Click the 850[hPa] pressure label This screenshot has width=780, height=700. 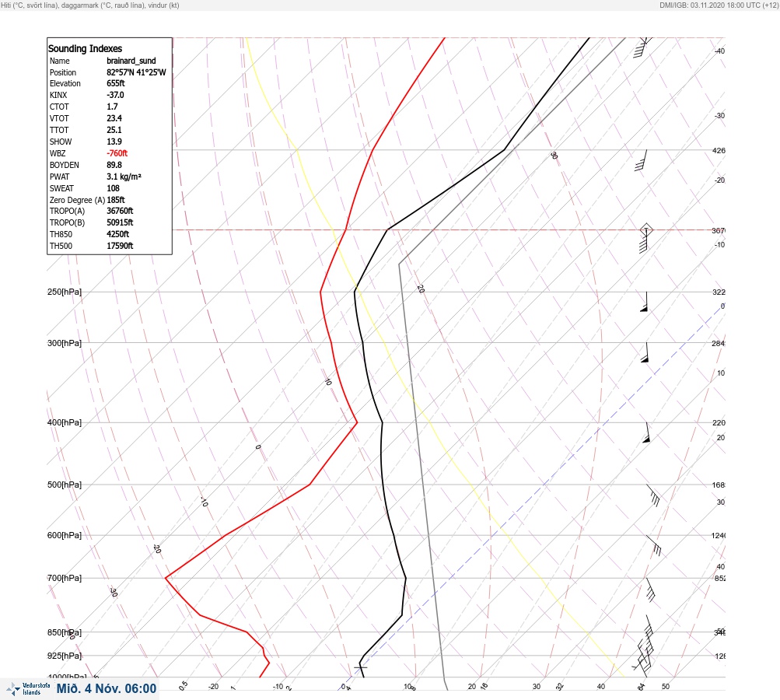click(65, 633)
